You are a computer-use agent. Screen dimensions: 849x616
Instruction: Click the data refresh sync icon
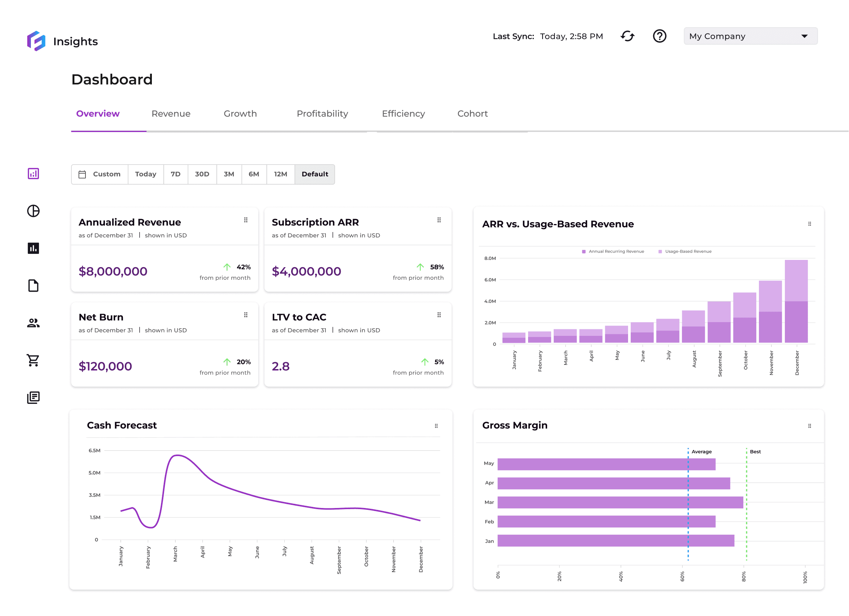(x=628, y=36)
